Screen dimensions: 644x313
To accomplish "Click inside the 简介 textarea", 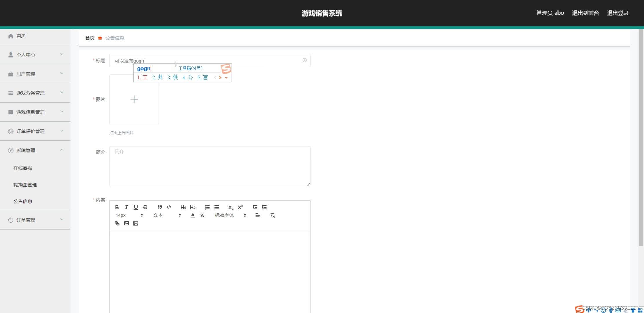I will 210,166.
